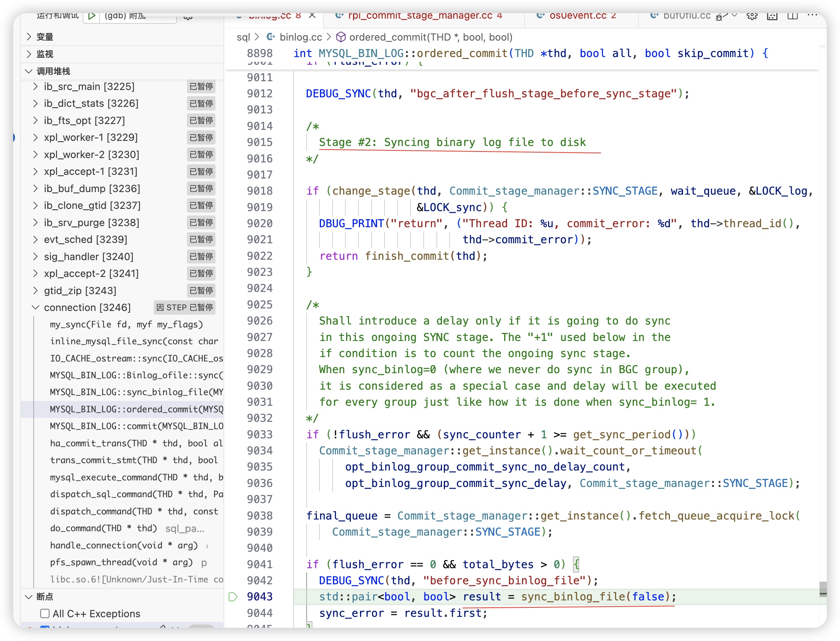Select my_sync(File fd, myf my_flags) frame
Screen dimensions: 840x641
coord(126,324)
